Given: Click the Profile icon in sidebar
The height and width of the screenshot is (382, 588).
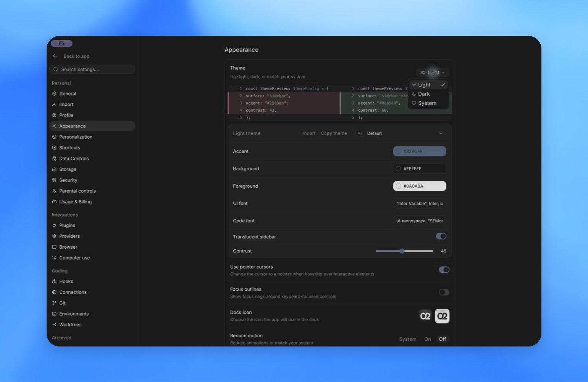Looking at the screenshot, I should pyautogui.click(x=54, y=115).
